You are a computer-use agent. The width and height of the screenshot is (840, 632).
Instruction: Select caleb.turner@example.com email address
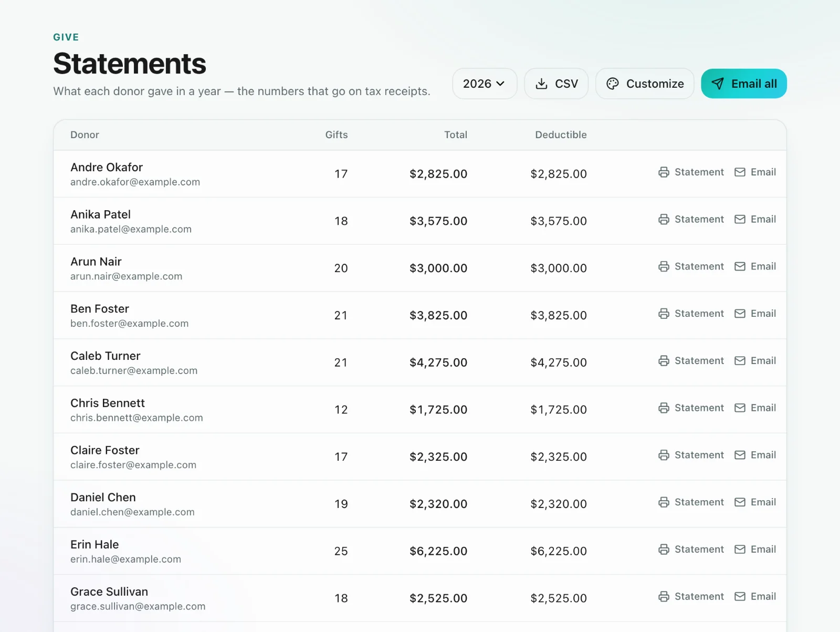134,371
